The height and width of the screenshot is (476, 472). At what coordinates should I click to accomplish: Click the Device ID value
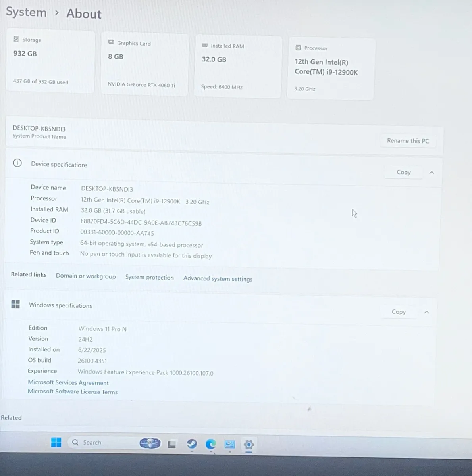point(141,223)
